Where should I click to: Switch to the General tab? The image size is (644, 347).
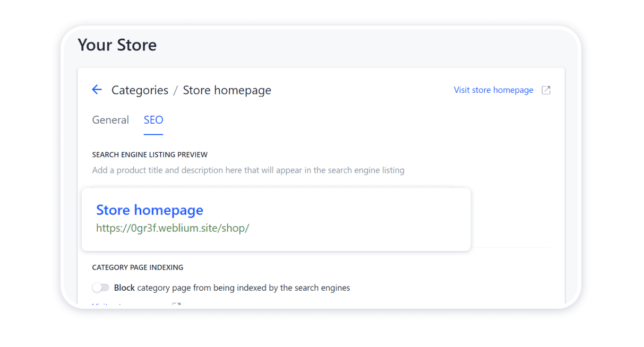point(110,120)
